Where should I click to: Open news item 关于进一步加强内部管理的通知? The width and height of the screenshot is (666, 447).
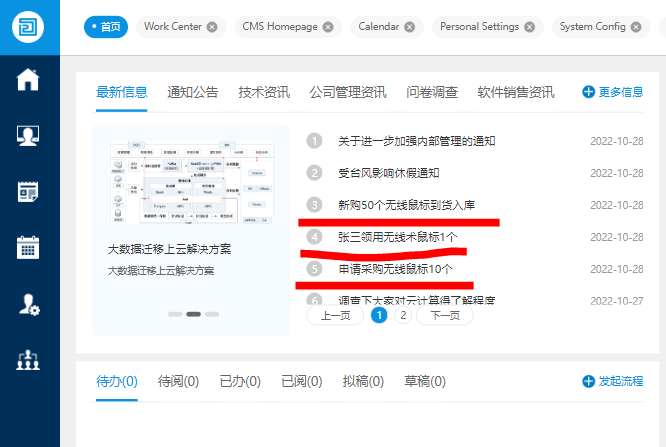pyautogui.click(x=417, y=141)
